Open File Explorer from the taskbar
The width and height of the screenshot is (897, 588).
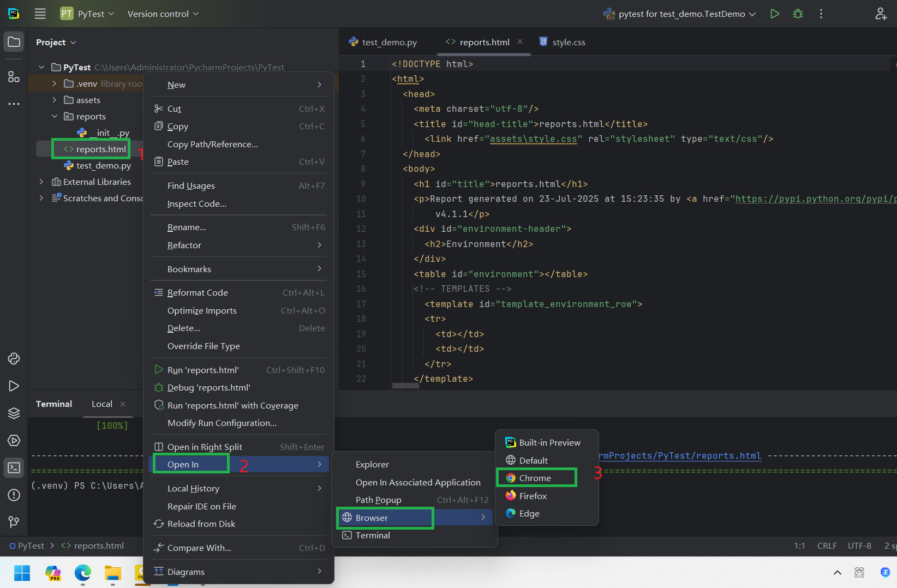(113, 573)
